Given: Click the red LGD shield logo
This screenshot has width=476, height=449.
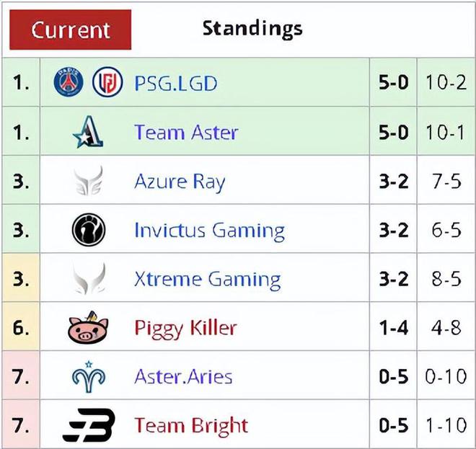Looking at the screenshot, I should [107, 82].
